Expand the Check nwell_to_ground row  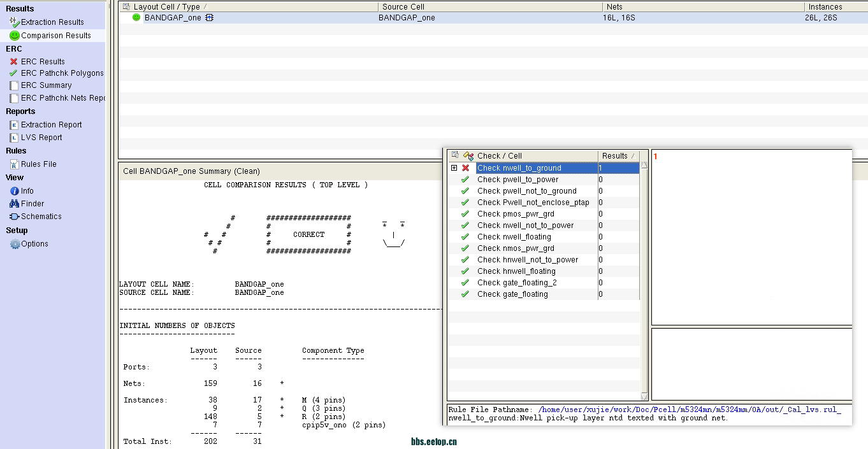tap(454, 168)
